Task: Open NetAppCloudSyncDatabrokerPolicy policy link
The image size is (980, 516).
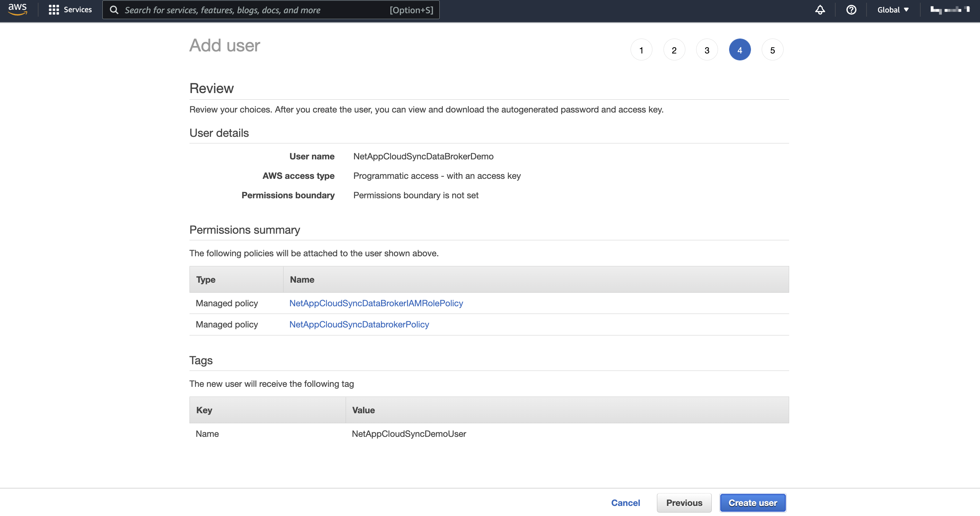Action: click(x=359, y=325)
